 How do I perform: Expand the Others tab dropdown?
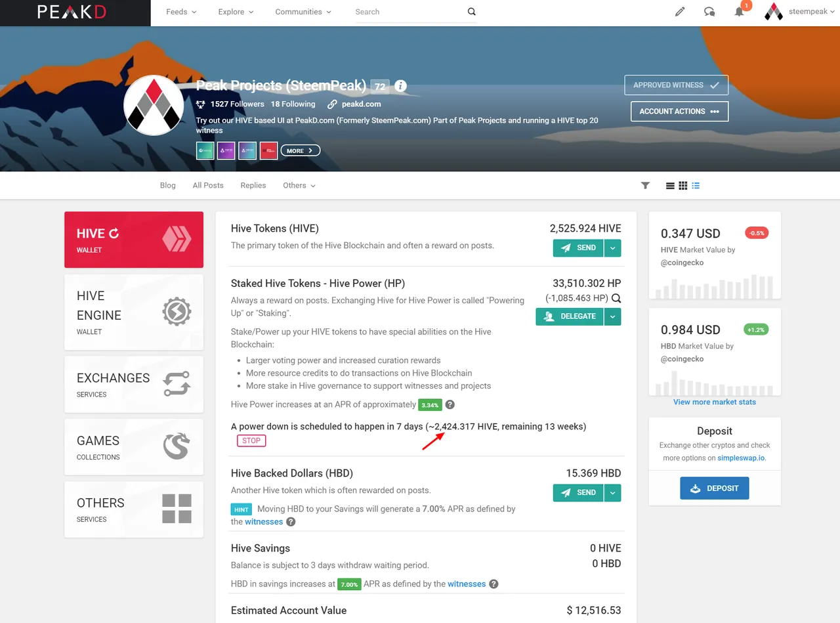[x=299, y=186]
